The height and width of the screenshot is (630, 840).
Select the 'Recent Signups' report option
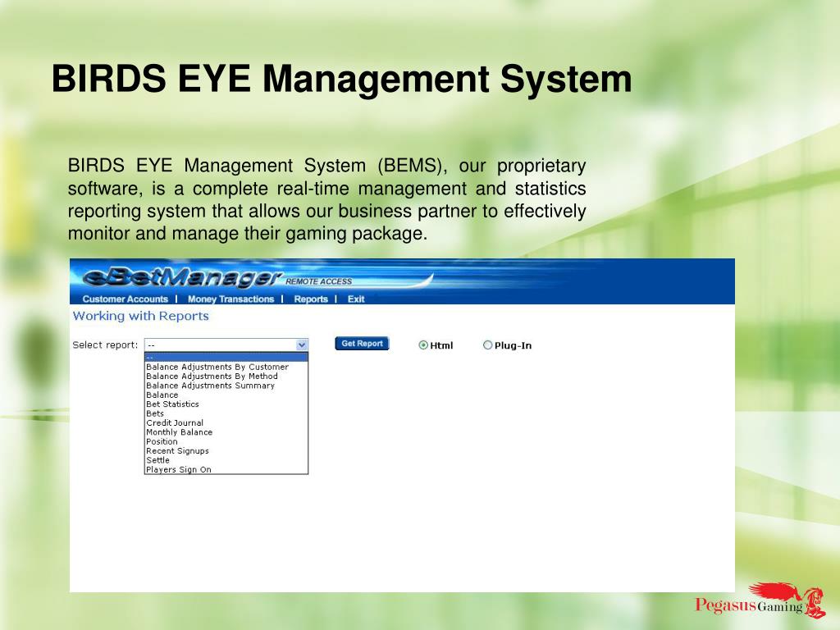[x=226, y=451]
